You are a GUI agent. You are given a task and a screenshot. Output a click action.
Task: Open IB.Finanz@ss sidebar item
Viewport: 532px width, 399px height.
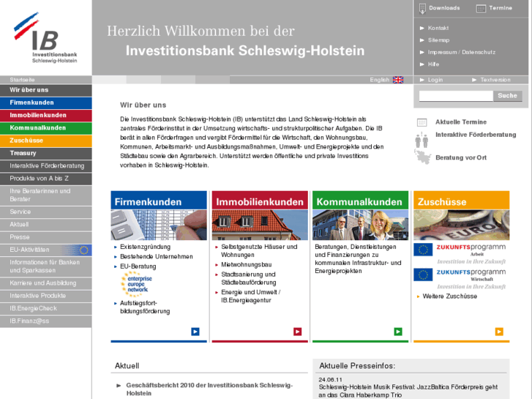click(x=46, y=321)
